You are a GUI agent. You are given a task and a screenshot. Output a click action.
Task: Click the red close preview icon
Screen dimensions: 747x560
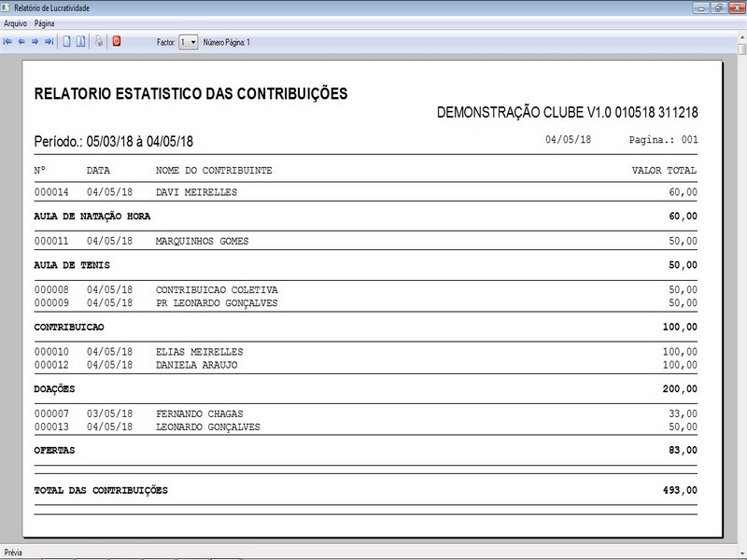point(117,41)
